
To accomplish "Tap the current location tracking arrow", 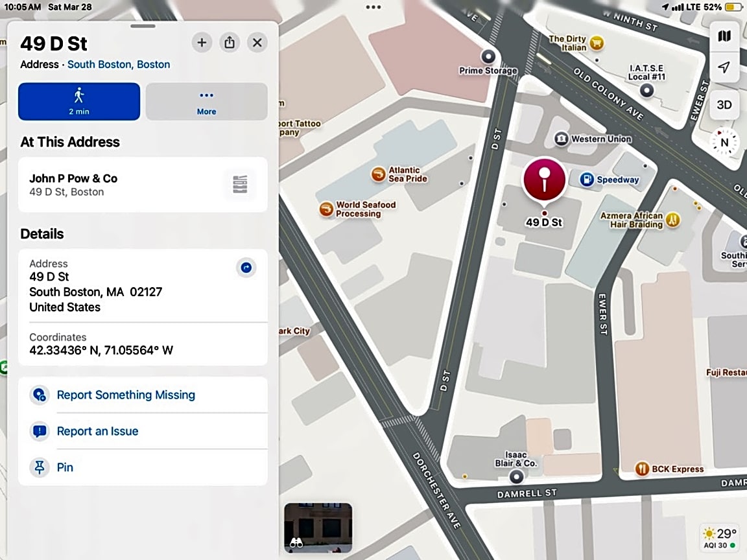I will click(x=724, y=68).
